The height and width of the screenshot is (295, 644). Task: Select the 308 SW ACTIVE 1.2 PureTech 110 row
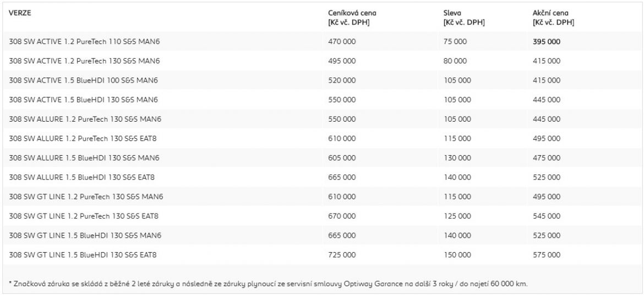(x=322, y=41)
